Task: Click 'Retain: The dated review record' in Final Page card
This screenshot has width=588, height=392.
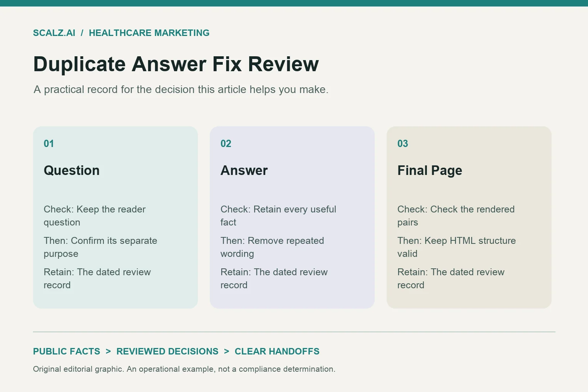Action: [x=451, y=278]
